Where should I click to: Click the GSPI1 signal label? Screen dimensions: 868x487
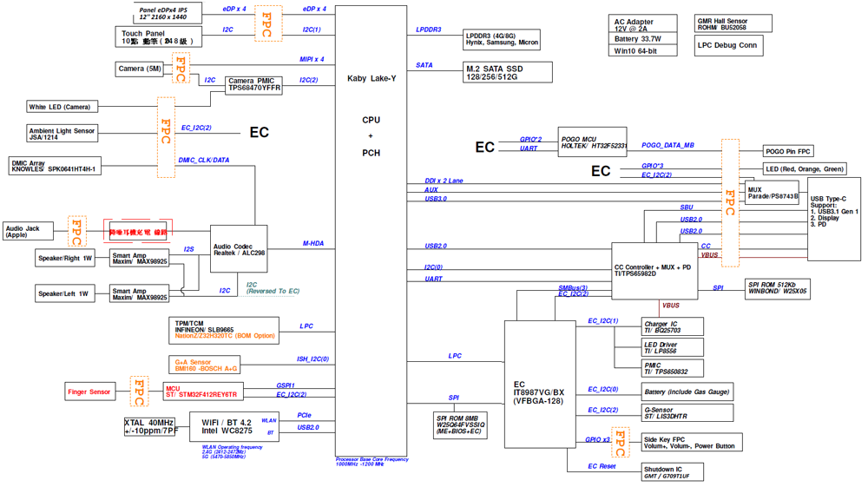(286, 385)
